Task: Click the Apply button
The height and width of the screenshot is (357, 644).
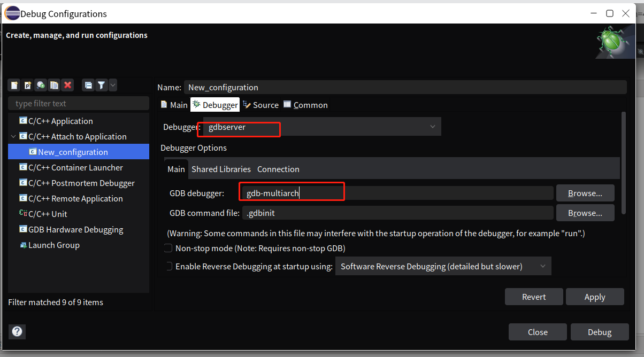Action: click(x=595, y=297)
